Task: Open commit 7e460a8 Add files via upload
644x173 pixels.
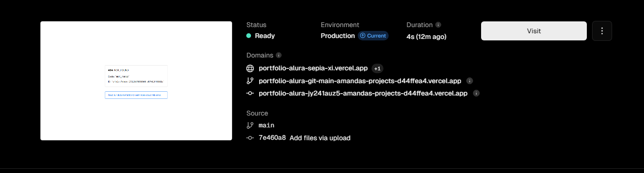Action: [x=304, y=138]
